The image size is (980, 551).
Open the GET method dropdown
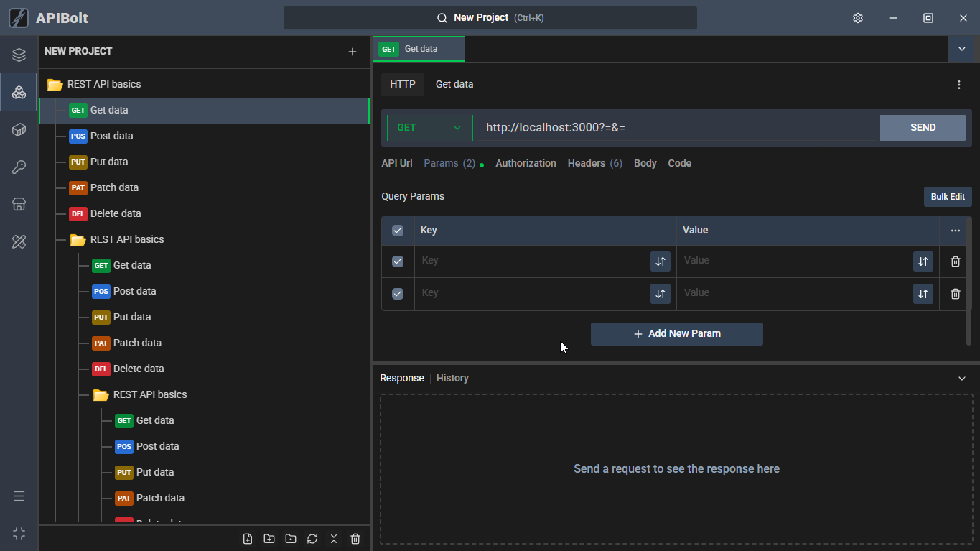click(429, 128)
